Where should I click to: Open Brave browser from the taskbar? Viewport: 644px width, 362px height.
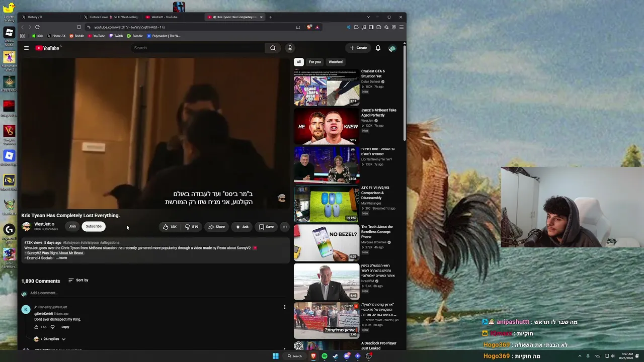313,356
